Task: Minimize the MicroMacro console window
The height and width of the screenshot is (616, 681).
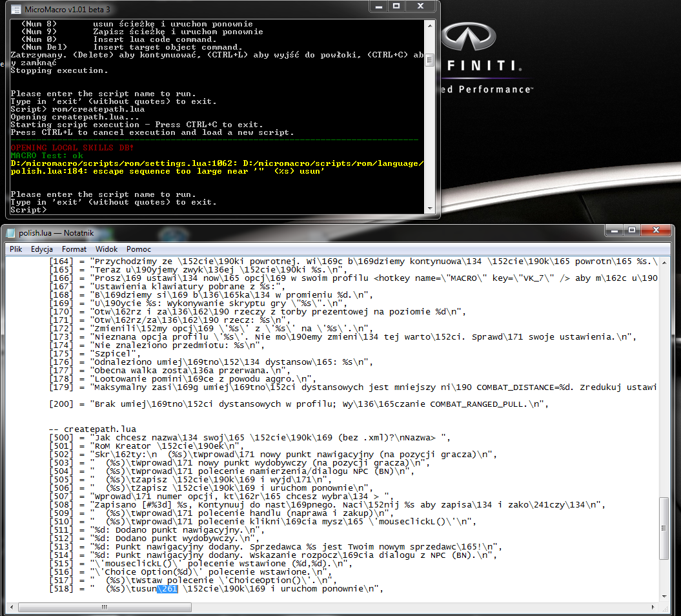Action: click(x=378, y=6)
